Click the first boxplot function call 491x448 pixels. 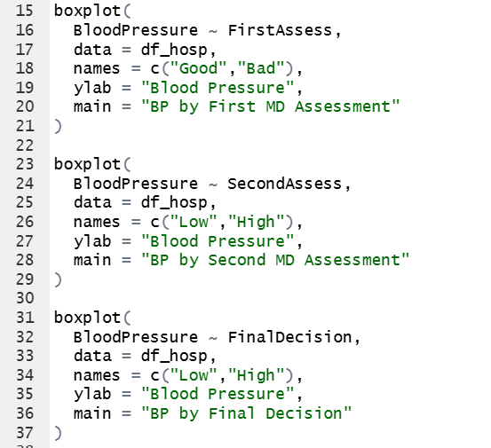87,12
